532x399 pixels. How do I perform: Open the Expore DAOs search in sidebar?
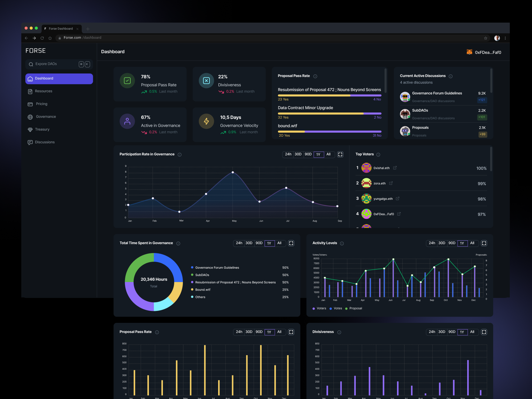47,64
